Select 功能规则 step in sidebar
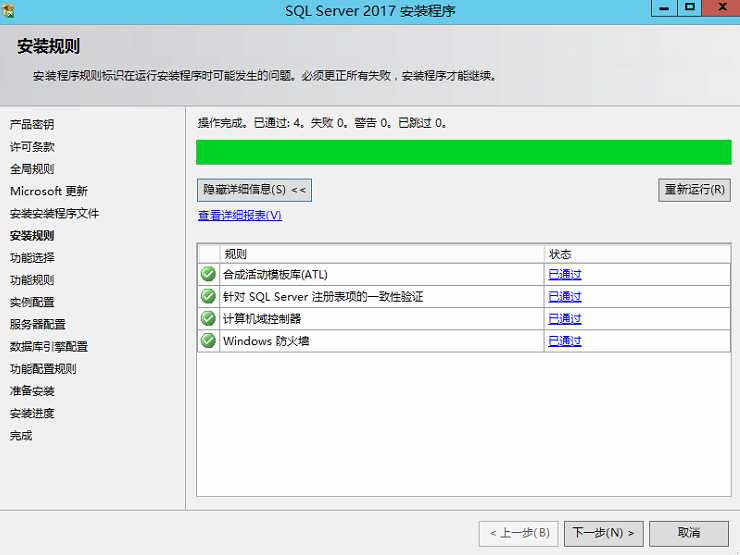This screenshot has width=740, height=555. click(32, 280)
